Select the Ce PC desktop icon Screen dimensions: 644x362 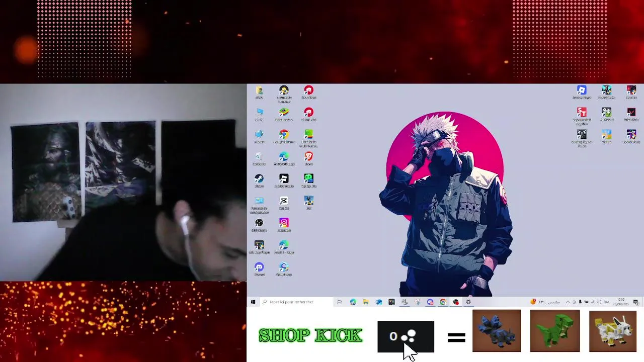coord(259,114)
